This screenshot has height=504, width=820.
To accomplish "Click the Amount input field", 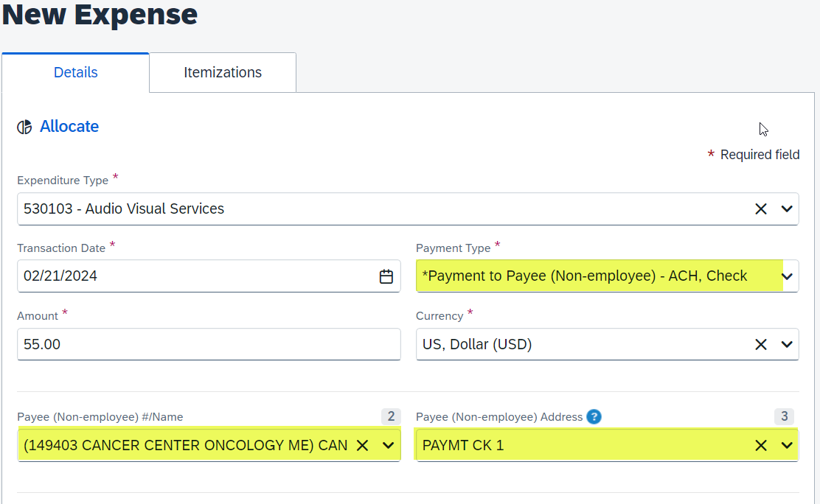I will tap(206, 344).
